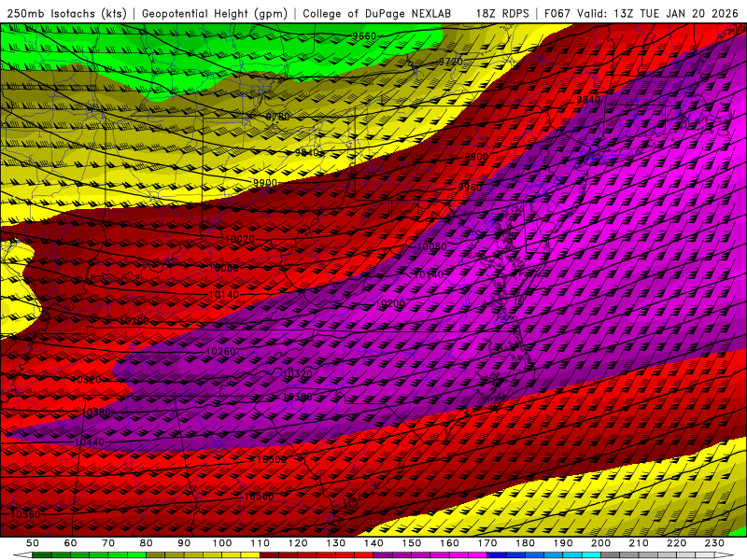The image size is (747, 560).
Task: Click the 'College of DuPage NEXLAB' label
Action: click(377, 14)
